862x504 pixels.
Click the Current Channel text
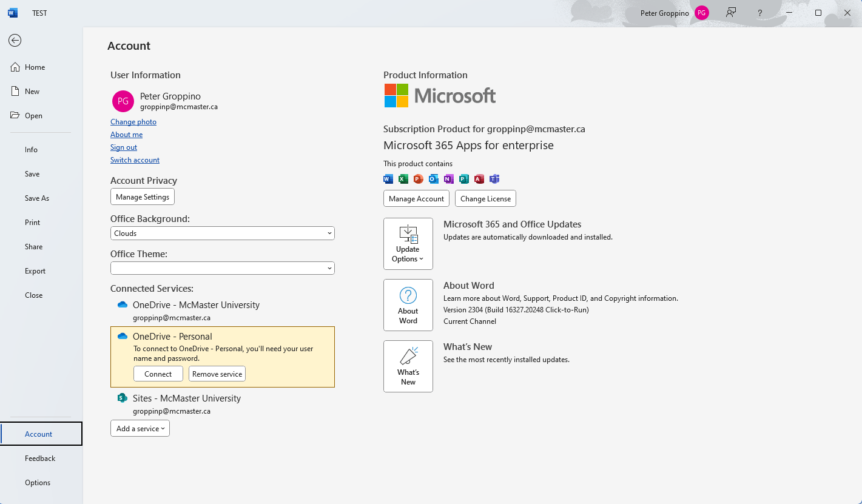click(470, 321)
